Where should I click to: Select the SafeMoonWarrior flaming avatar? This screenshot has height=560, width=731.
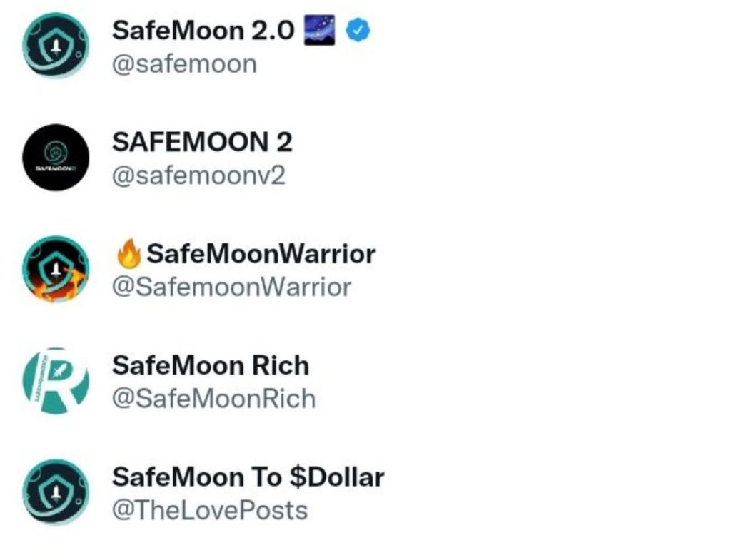pos(56,269)
